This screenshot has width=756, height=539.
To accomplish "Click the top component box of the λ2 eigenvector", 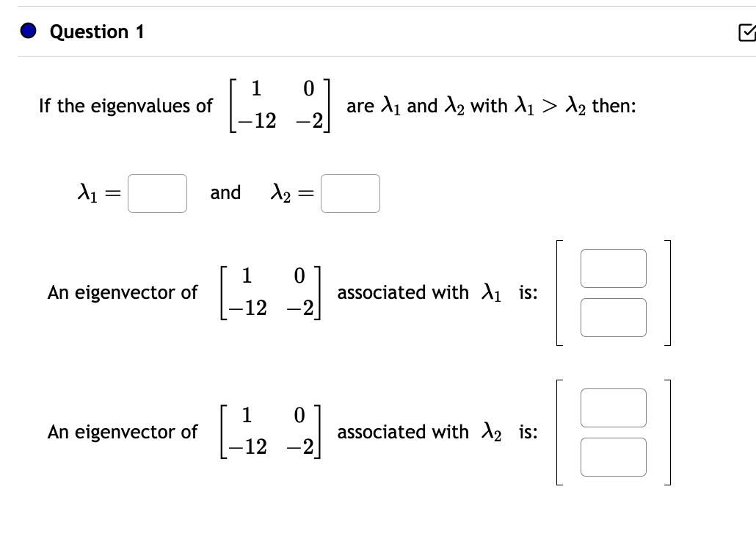I will (x=613, y=408).
